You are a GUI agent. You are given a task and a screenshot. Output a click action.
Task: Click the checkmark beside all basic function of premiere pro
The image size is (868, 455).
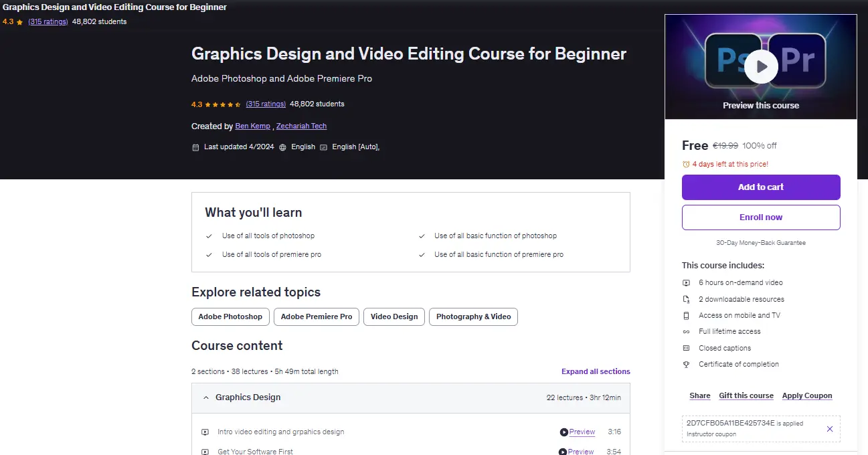(x=422, y=255)
